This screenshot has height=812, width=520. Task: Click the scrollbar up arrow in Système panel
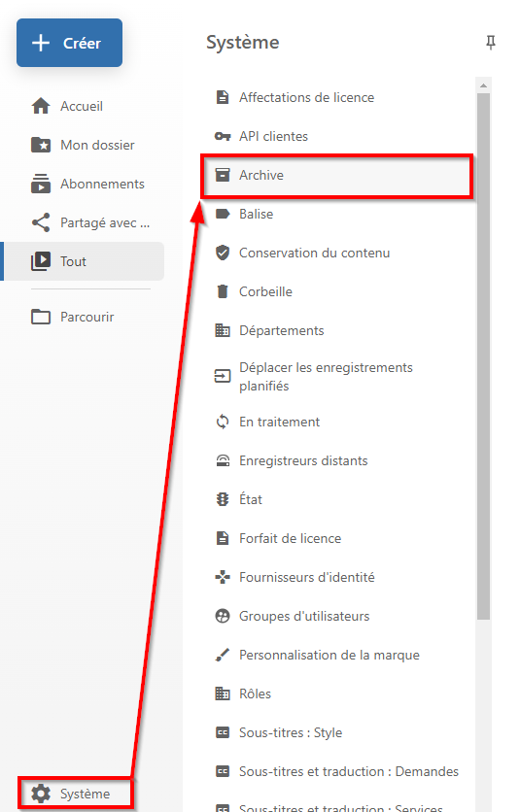click(483, 85)
